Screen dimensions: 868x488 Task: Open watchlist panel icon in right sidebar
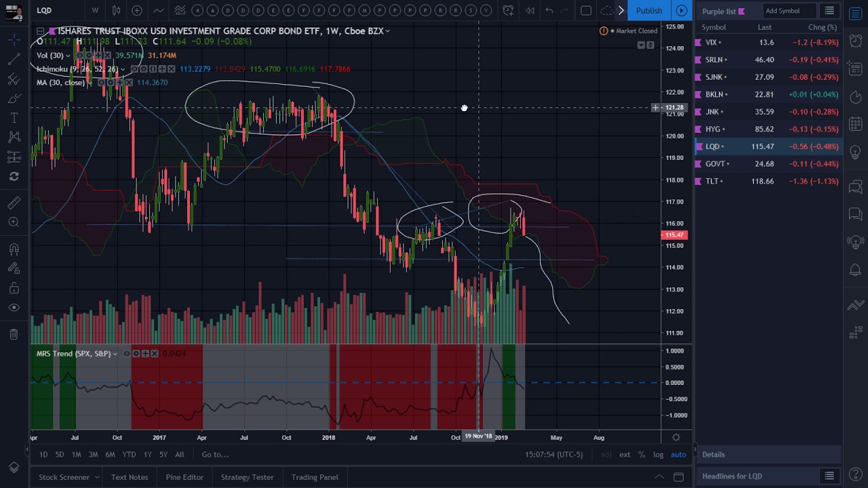[x=856, y=14]
